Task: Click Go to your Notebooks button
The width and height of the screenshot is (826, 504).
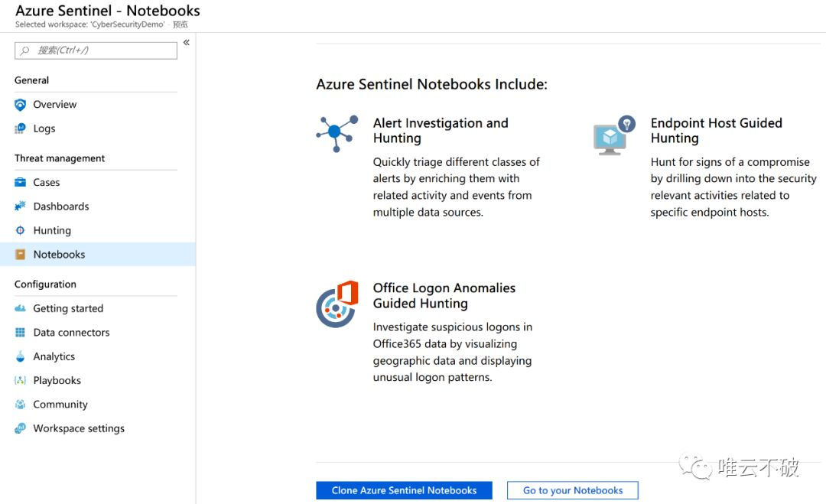Action: (573, 490)
